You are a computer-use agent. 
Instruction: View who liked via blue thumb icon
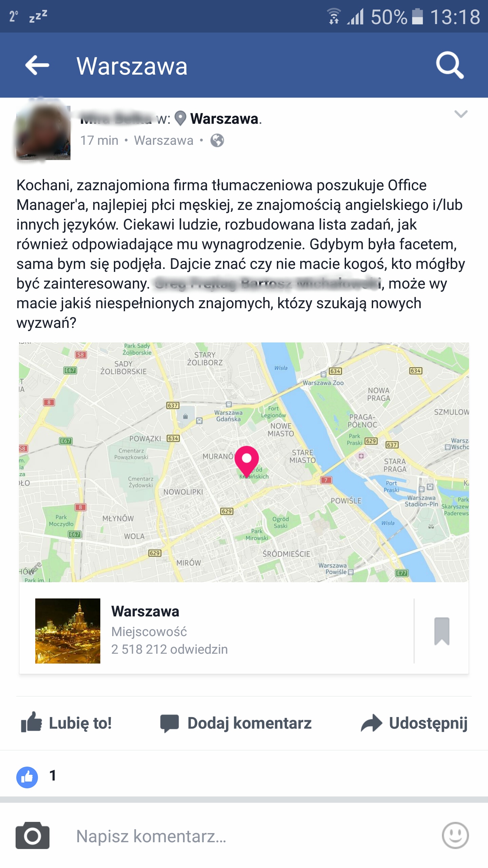(x=27, y=777)
